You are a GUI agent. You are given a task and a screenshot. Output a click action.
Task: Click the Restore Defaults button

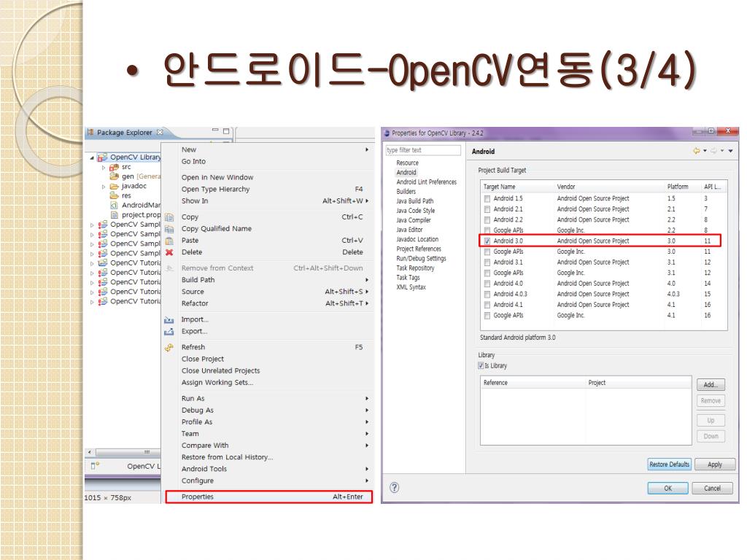point(669,464)
